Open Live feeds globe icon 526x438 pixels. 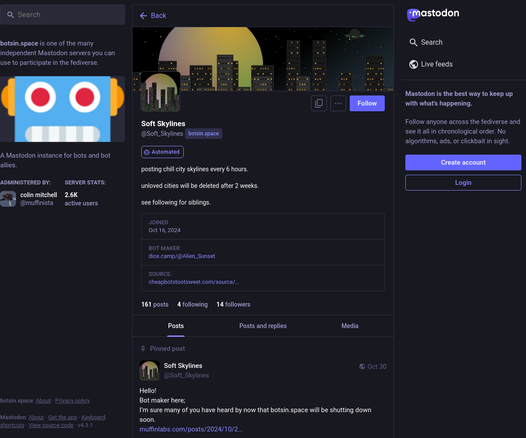coord(413,64)
